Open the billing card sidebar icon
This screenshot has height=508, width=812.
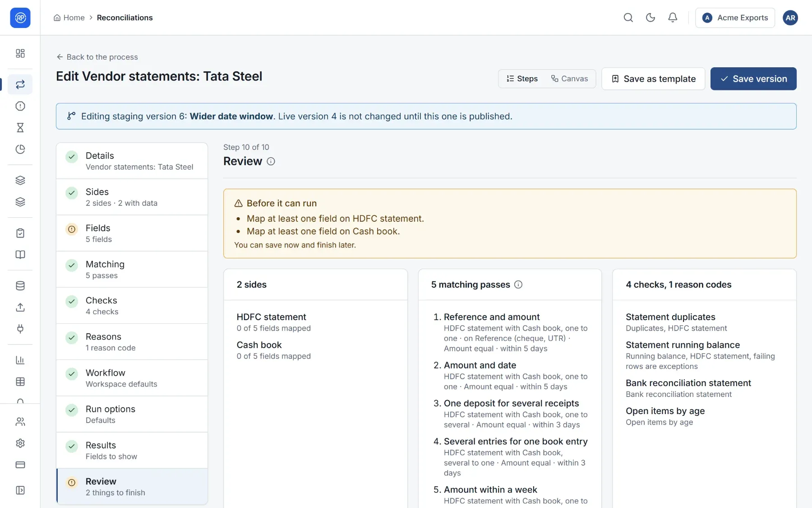pyautogui.click(x=20, y=465)
